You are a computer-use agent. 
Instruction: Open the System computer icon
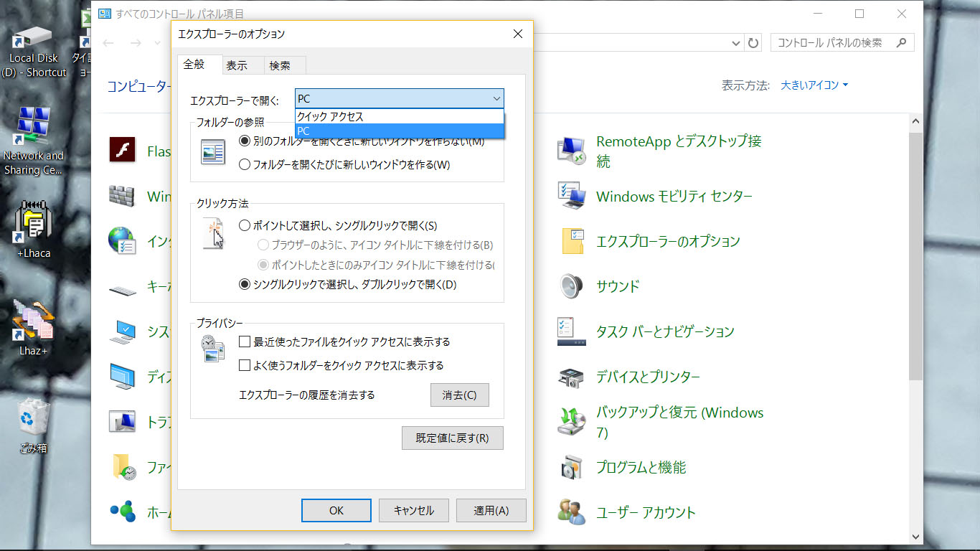click(x=122, y=331)
